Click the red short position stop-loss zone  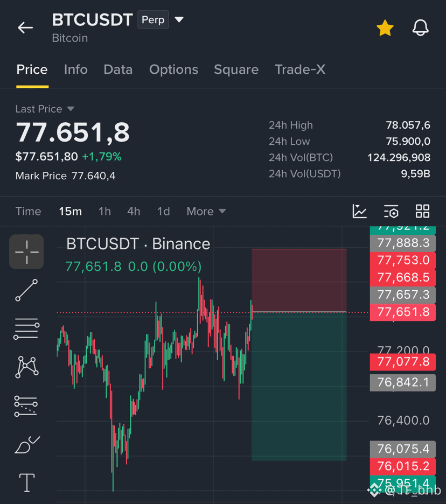(x=299, y=280)
